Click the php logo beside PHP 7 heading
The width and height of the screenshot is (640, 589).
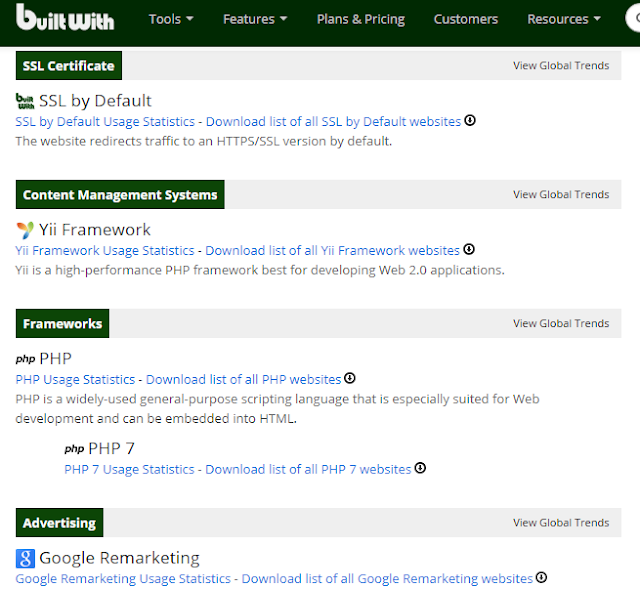coord(74,449)
